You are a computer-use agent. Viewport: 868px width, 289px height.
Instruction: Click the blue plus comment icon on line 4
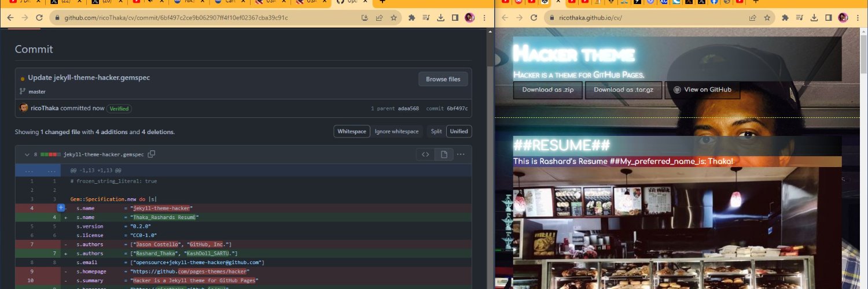(x=61, y=208)
